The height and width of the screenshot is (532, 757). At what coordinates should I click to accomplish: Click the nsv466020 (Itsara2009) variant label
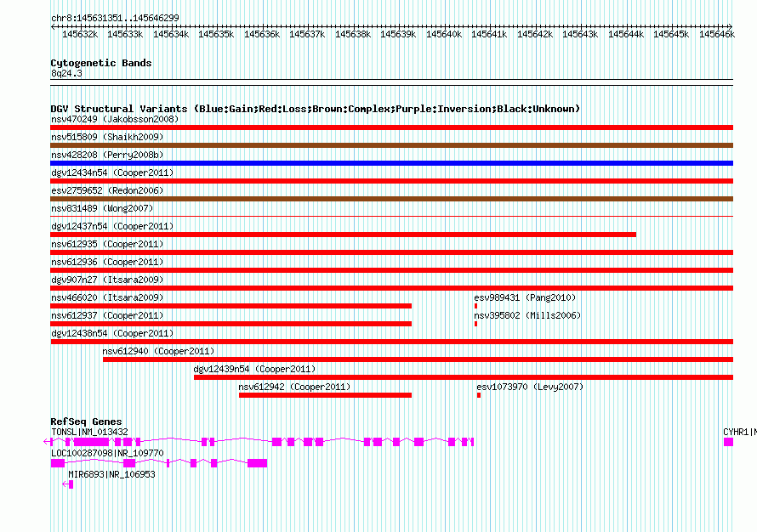click(107, 297)
